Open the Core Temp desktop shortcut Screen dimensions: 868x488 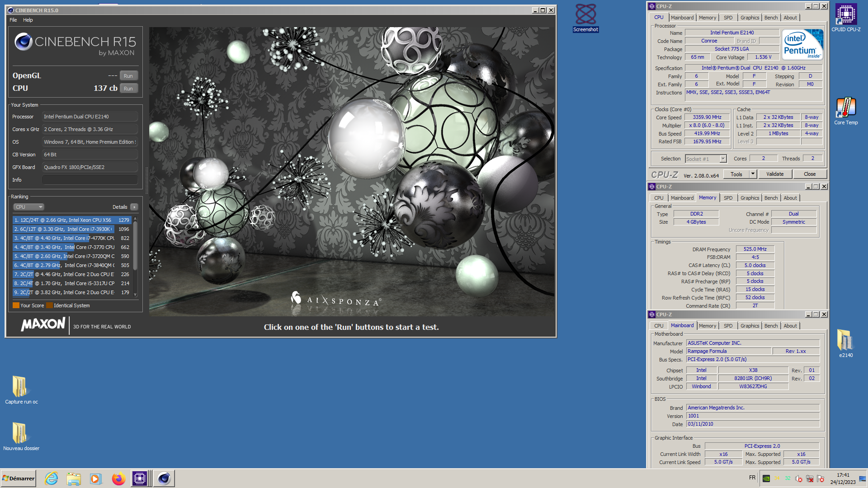click(x=846, y=111)
